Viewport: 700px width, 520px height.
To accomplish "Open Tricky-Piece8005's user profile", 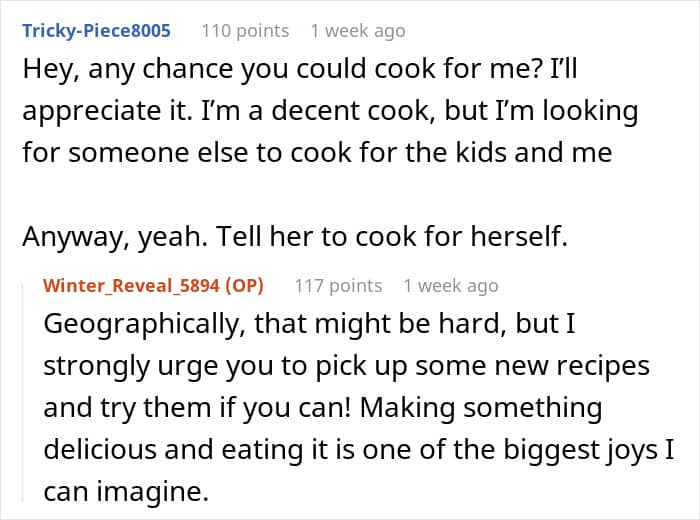I will [x=96, y=30].
